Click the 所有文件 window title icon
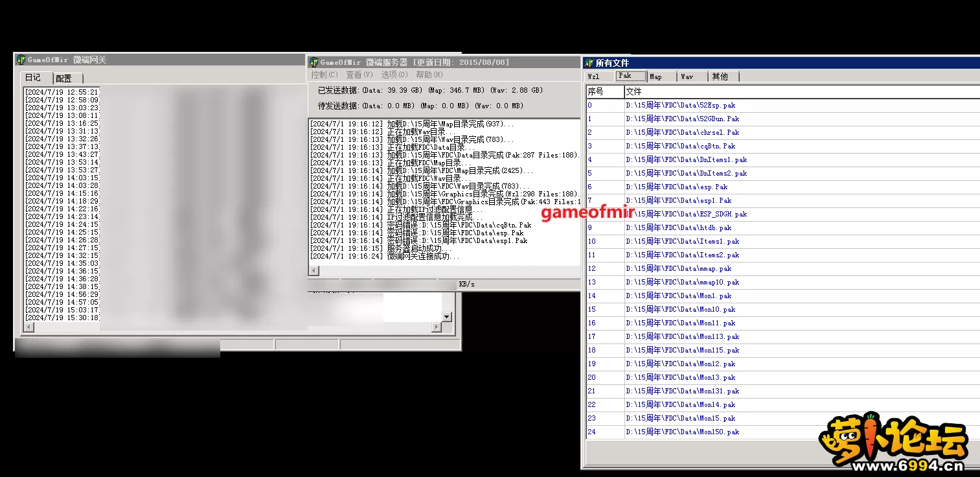 click(589, 63)
